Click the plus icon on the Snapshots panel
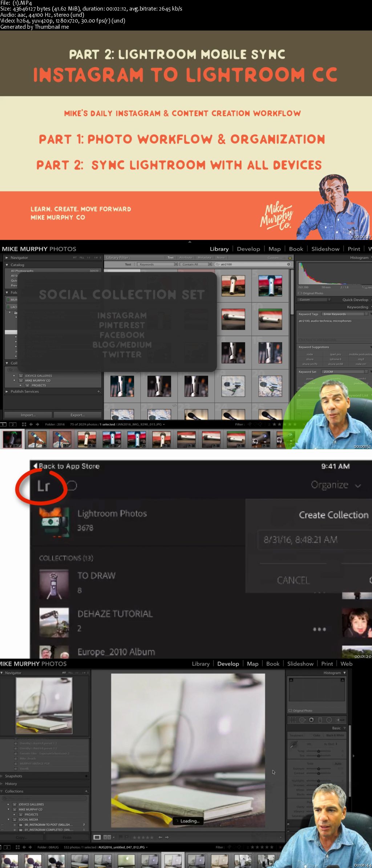Image resolution: width=372 pixels, height=868 pixels. (x=86, y=776)
